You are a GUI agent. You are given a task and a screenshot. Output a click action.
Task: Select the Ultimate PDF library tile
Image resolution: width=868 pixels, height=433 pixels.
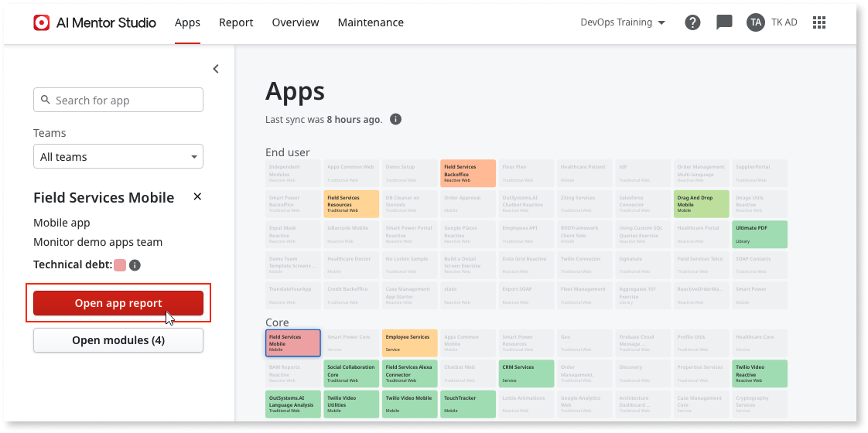coord(760,234)
